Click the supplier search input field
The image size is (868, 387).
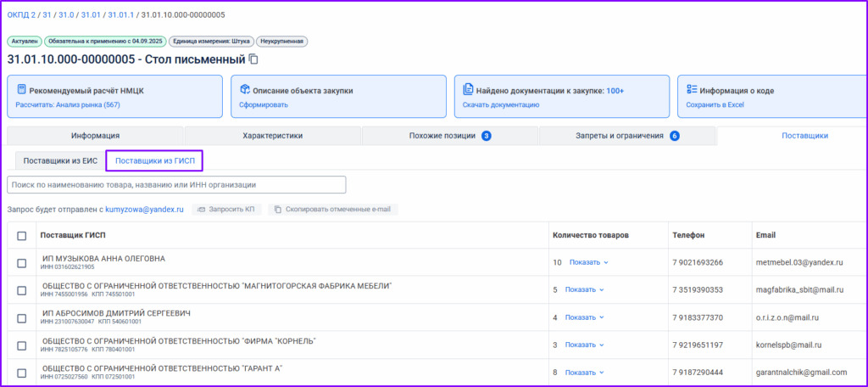(x=176, y=185)
